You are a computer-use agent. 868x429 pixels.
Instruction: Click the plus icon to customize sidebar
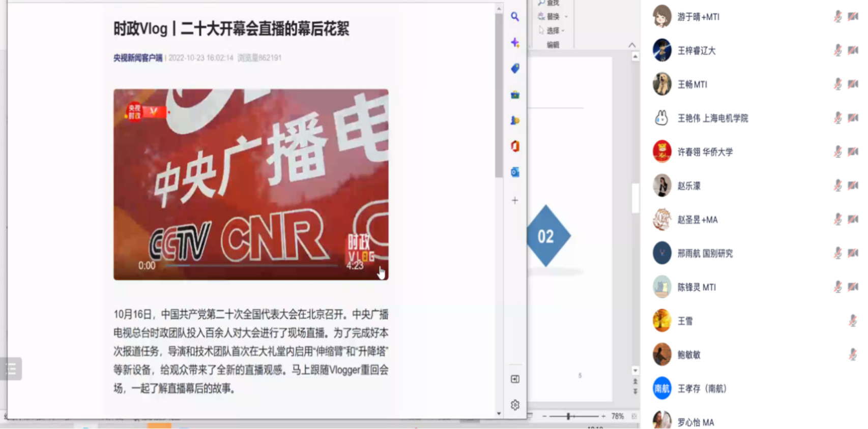[515, 200]
